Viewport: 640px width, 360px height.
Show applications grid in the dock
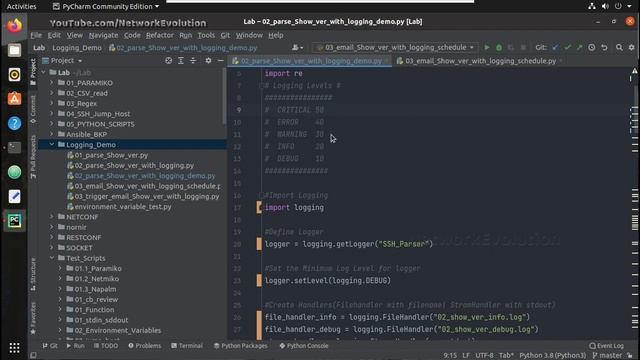(14, 348)
